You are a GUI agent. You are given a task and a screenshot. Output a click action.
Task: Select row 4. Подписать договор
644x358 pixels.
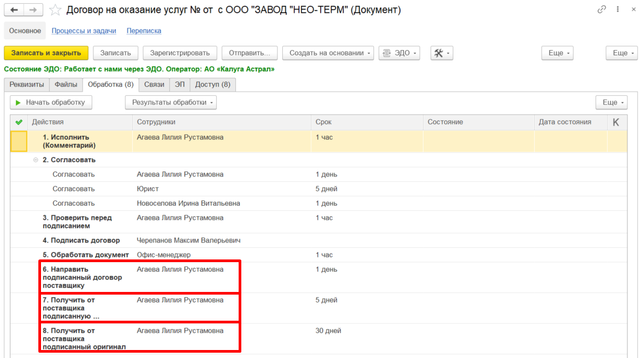tap(319, 240)
